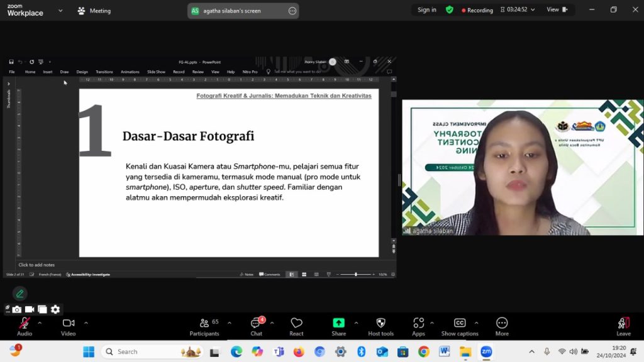Open the Chat panel
The width and height of the screenshot is (644, 362).
tap(257, 324)
